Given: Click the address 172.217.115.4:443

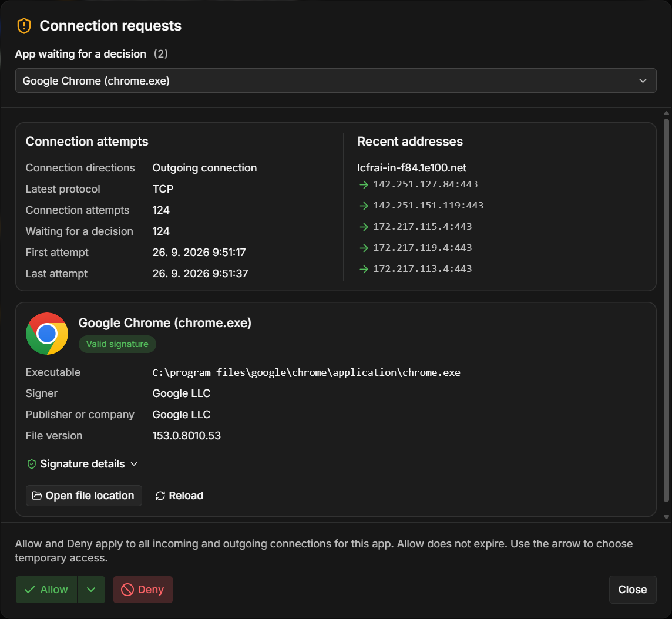Looking at the screenshot, I should coord(422,226).
